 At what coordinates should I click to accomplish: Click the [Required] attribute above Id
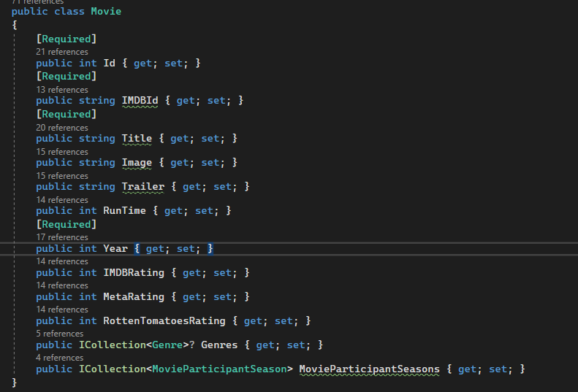(66, 39)
